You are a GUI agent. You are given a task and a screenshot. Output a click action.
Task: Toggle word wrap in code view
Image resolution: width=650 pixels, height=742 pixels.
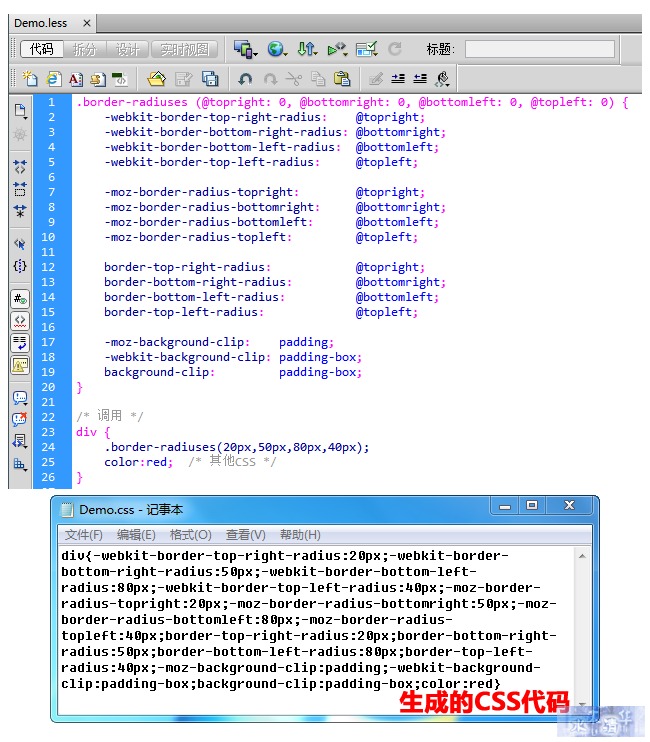click(x=20, y=343)
